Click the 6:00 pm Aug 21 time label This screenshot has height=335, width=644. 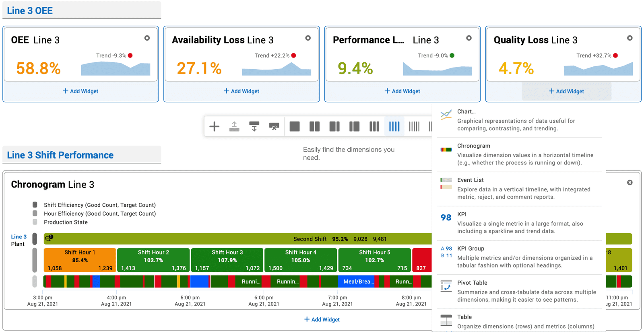(x=264, y=301)
